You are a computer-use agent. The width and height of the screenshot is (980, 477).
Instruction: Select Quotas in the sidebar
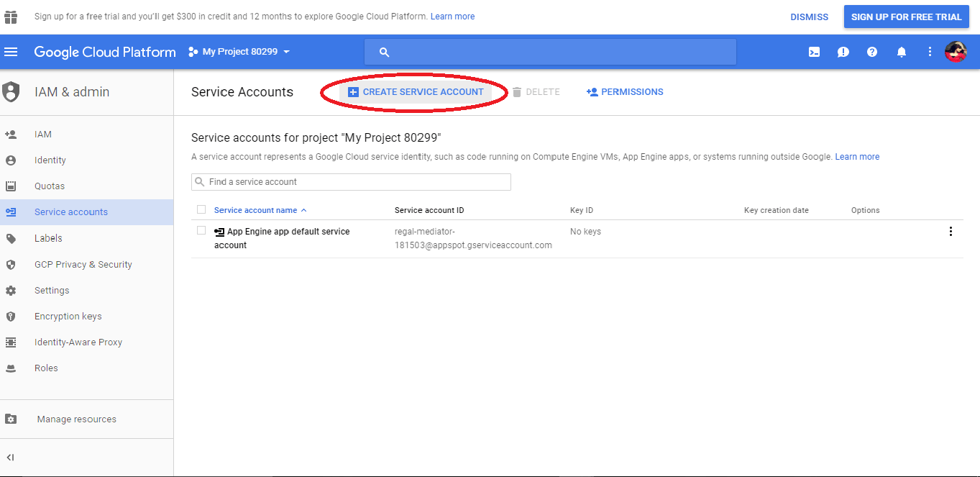50,186
